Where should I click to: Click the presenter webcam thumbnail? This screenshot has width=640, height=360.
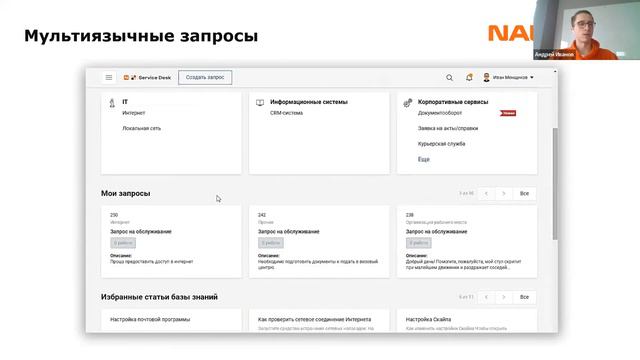(x=587, y=30)
